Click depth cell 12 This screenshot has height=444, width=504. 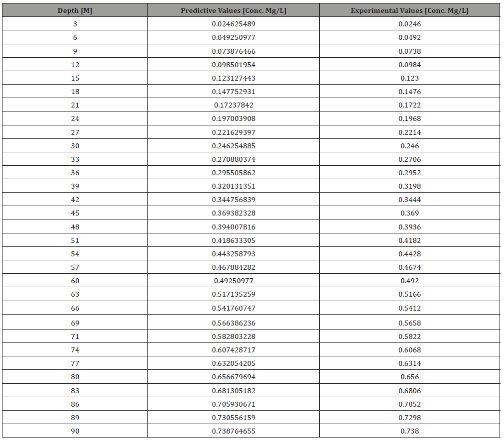[75, 65]
